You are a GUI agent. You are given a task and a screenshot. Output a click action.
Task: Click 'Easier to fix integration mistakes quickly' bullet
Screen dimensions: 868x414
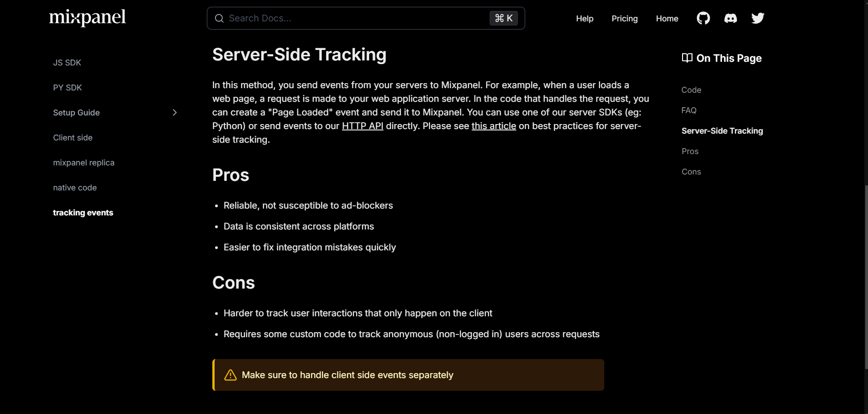[x=310, y=247]
